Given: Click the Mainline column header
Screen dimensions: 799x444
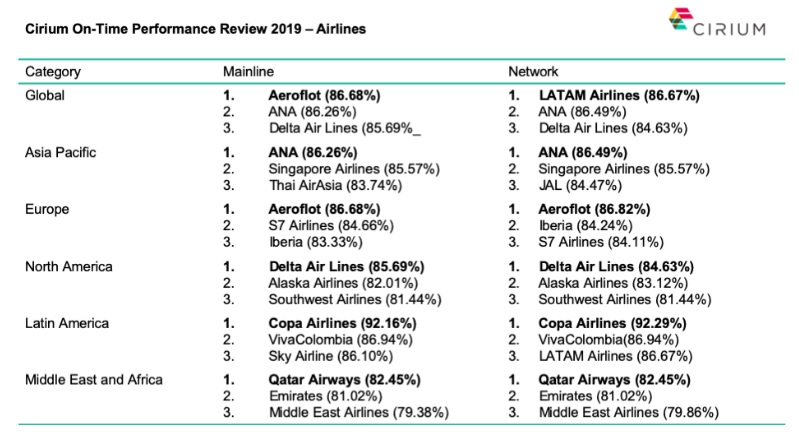Looking at the screenshot, I should coord(247,72).
